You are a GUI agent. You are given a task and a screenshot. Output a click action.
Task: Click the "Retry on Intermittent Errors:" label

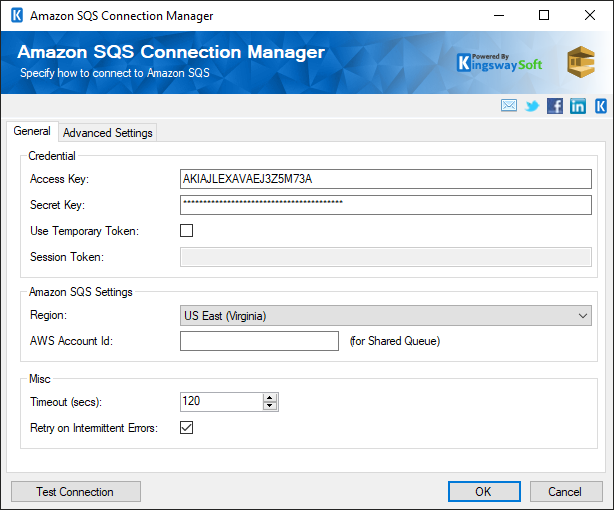[x=94, y=428]
